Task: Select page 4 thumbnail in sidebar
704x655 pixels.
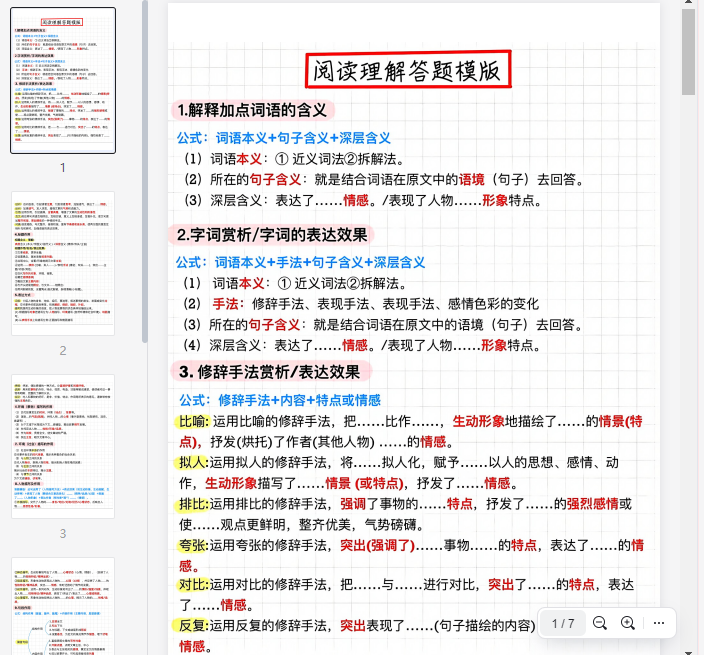Action: pos(63,607)
